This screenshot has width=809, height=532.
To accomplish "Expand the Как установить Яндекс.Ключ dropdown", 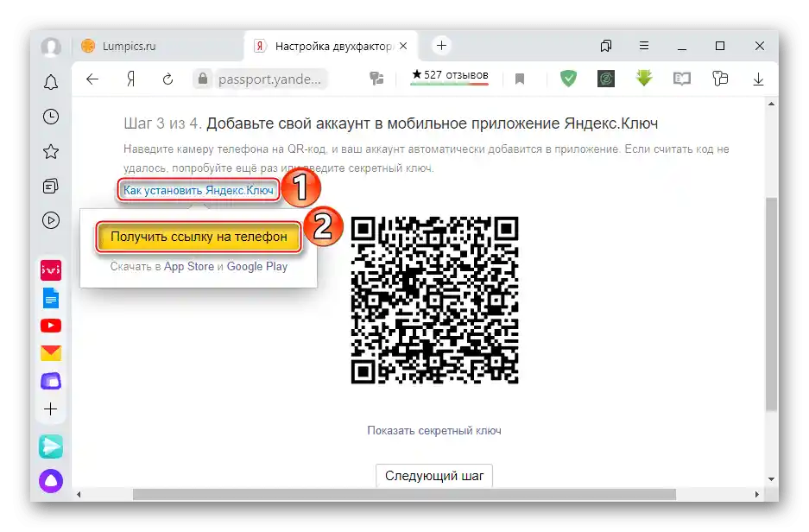I will 199,189.
